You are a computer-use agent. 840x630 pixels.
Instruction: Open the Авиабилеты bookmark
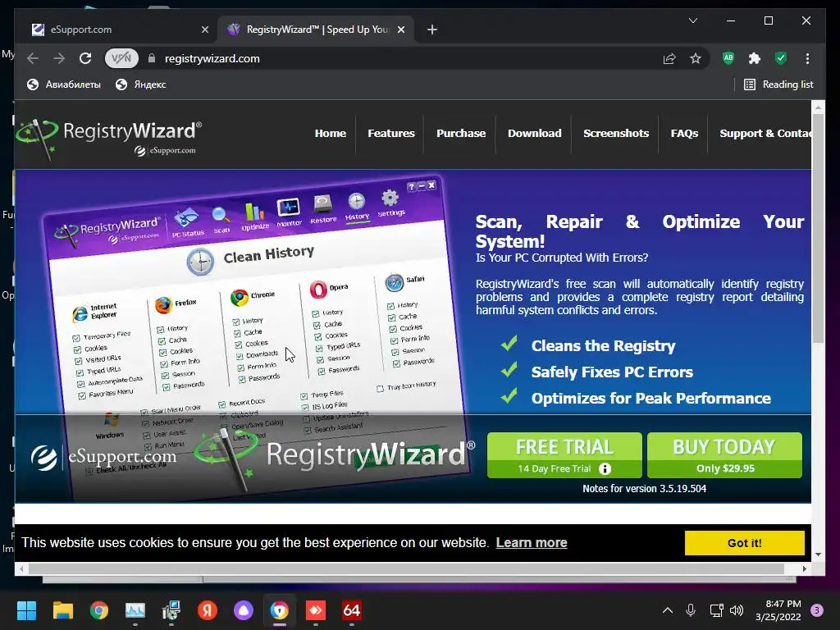point(64,84)
